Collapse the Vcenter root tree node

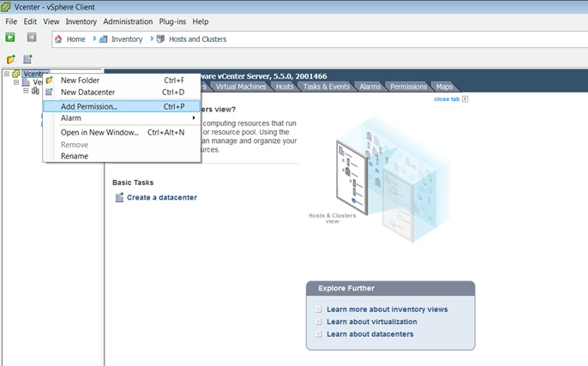tap(7, 74)
